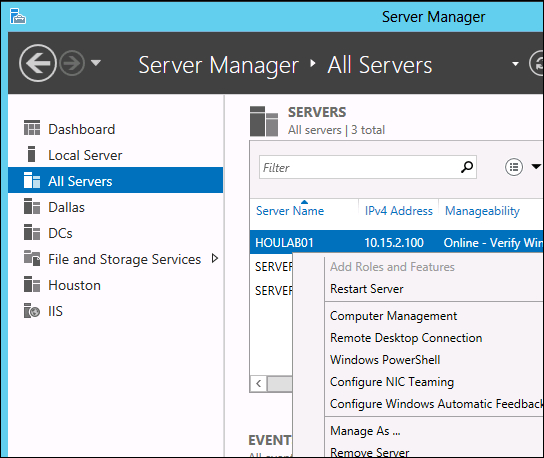The height and width of the screenshot is (458, 544).
Task: Click the File and Storage Services icon
Action: (x=32, y=258)
